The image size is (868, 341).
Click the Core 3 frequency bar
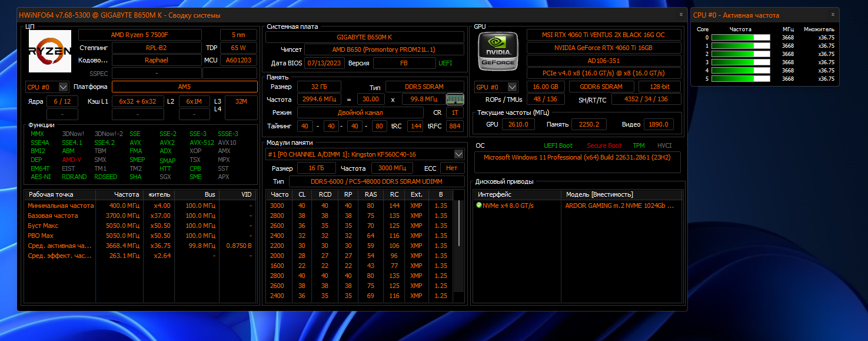pos(740,62)
